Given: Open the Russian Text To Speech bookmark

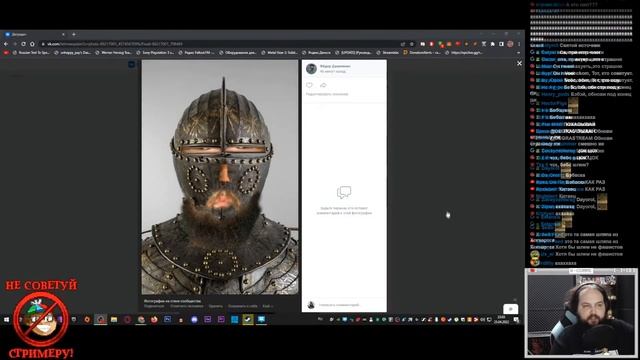Looking at the screenshot, I should [31, 53].
